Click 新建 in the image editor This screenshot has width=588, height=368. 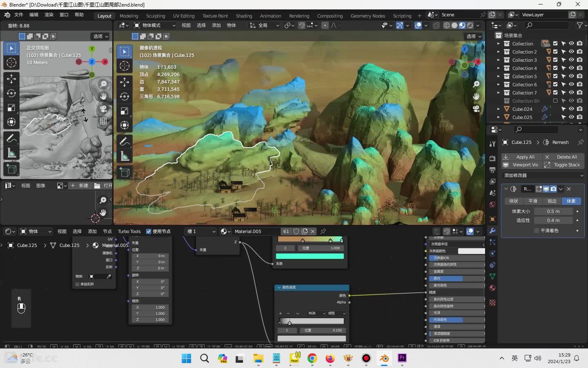point(80,186)
